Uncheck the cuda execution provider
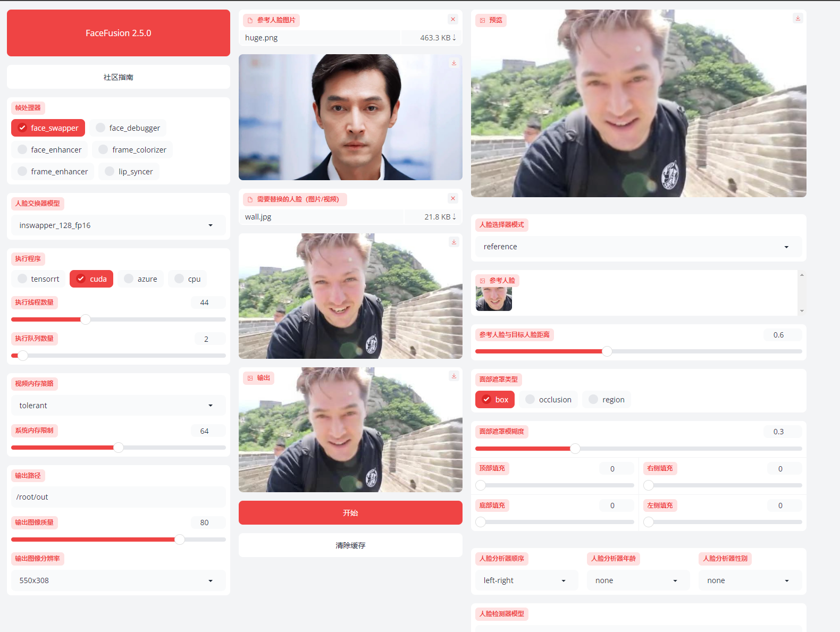This screenshot has height=632, width=840. (x=91, y=279)
